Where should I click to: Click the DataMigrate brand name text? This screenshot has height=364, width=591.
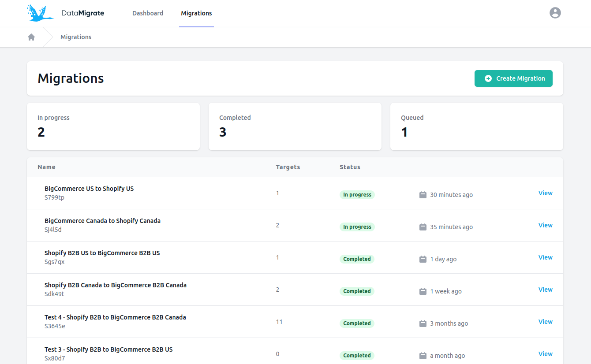tap(83, 13)
